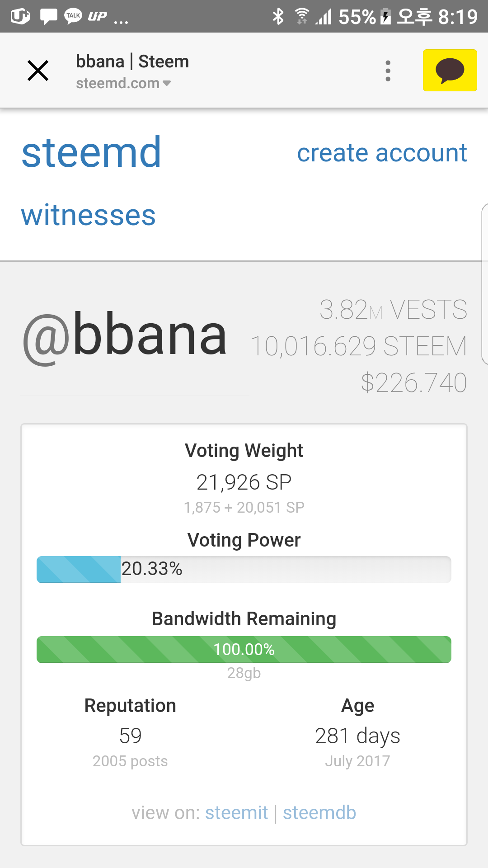Expand the steemd.com URL dropdown arrow
This screenshot has width=488, height=868.
coord(167,83)
